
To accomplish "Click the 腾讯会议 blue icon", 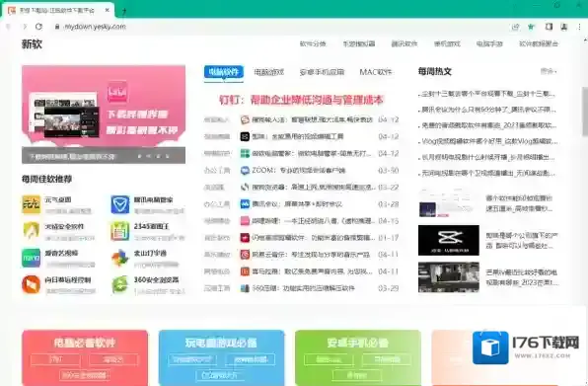I will click(245, 204).
